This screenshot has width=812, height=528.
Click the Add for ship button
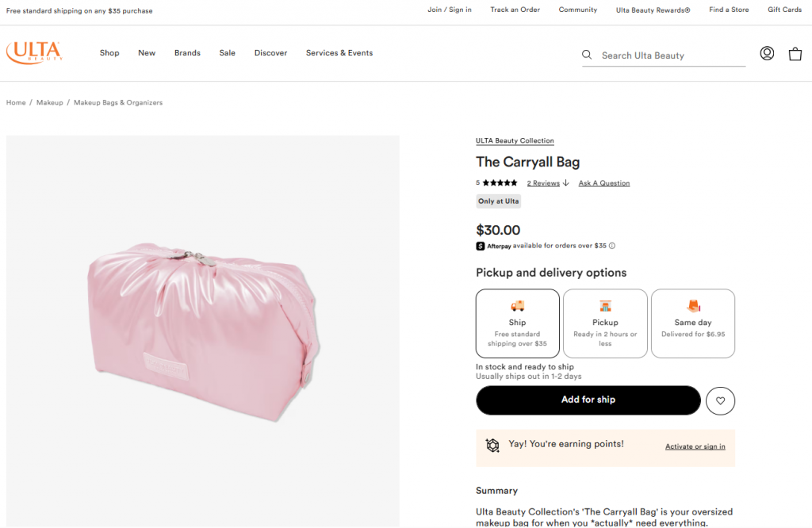coord(588,400)
